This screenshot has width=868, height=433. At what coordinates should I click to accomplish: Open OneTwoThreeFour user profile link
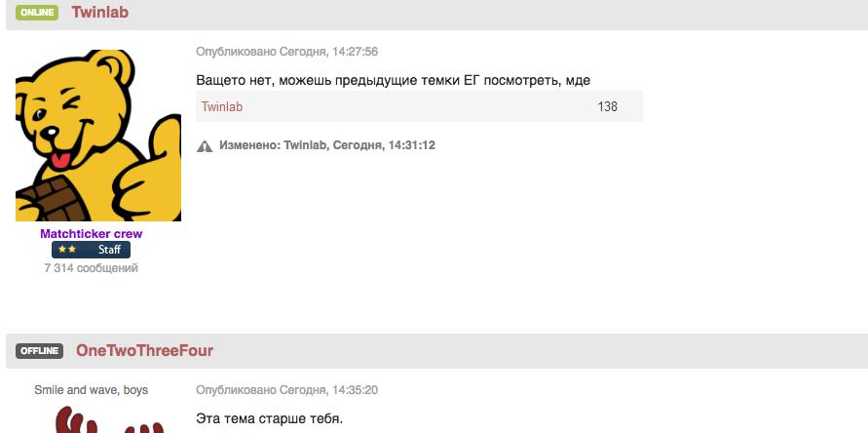pyautogui.click(x=144, y=351)
